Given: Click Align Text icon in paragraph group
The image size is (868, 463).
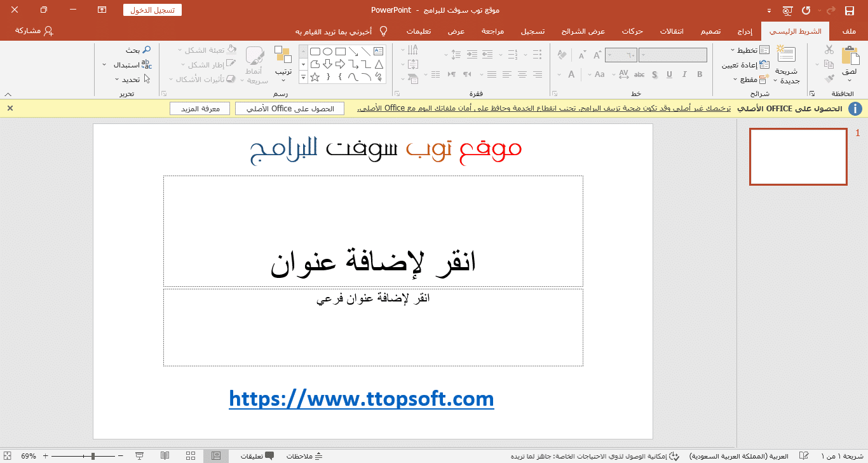Looking at the screenshot, I should [413, 64].
